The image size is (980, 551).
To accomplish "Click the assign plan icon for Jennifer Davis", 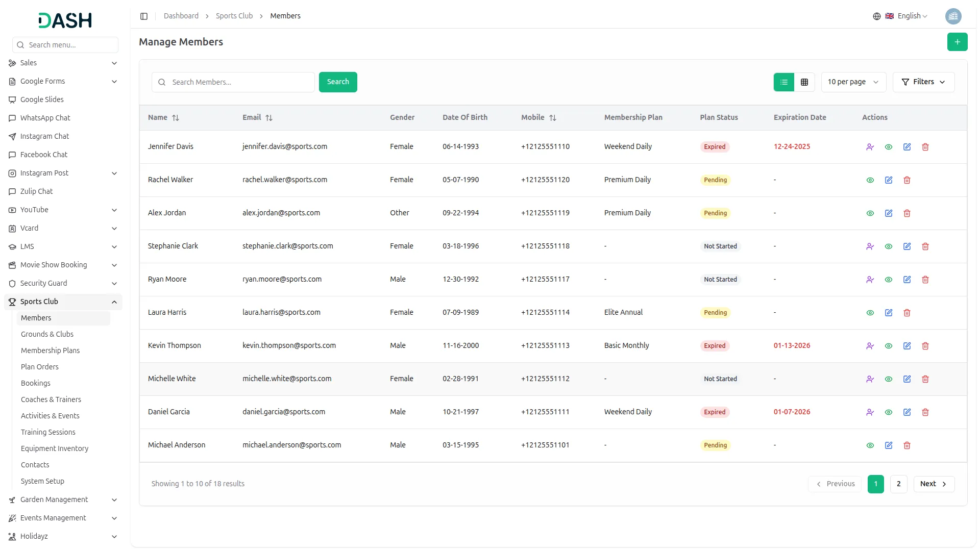I will pos(870,147).
